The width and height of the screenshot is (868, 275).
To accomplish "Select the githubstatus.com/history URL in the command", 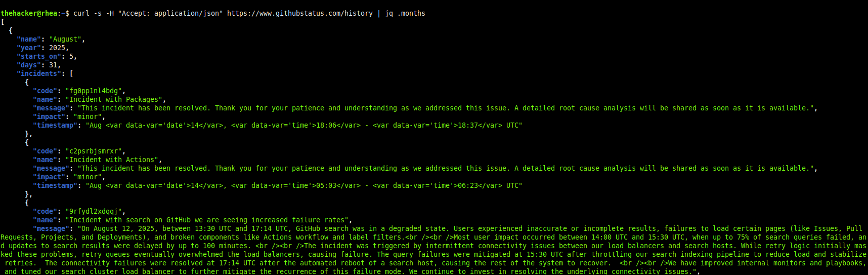I will pos(300,14).
